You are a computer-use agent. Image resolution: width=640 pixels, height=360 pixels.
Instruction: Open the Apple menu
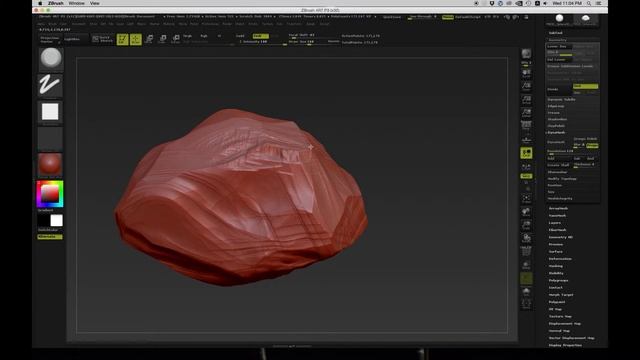(x=40, y=3)
